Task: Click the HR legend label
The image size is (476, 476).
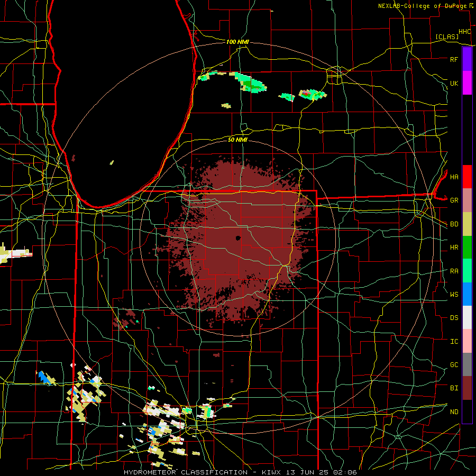Action: click(x=454, y=248)
